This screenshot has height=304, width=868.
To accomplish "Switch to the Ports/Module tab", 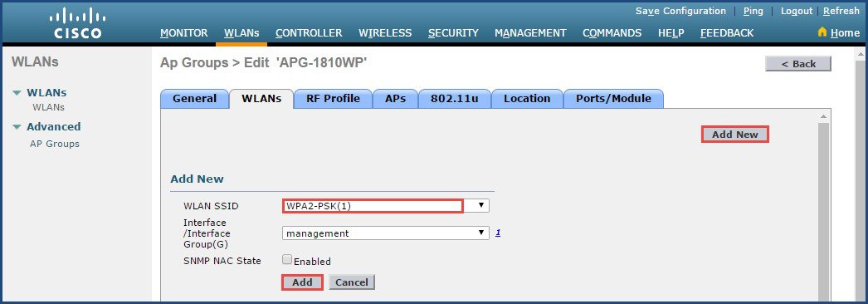I will coord(613,99).
